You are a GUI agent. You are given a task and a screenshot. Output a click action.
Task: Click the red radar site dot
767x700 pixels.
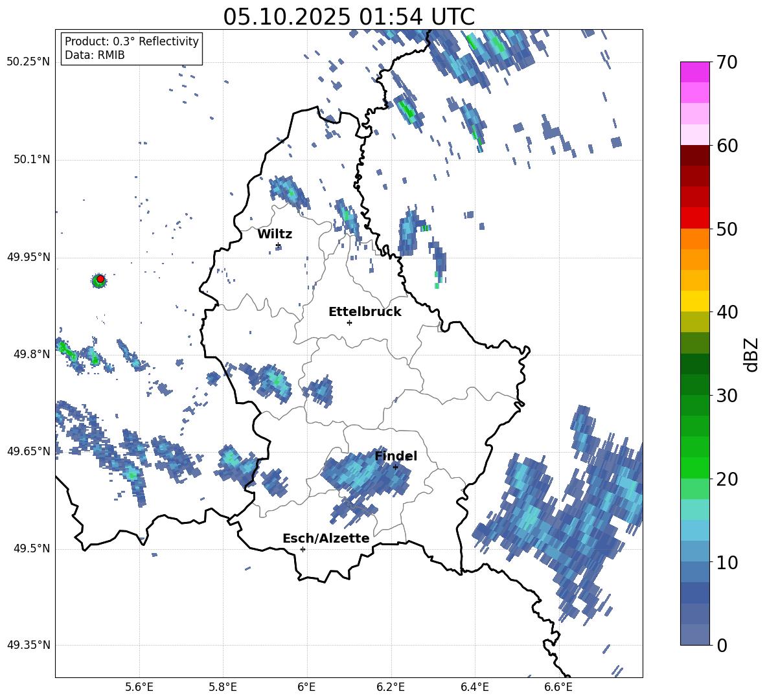(x=100, y=279)
